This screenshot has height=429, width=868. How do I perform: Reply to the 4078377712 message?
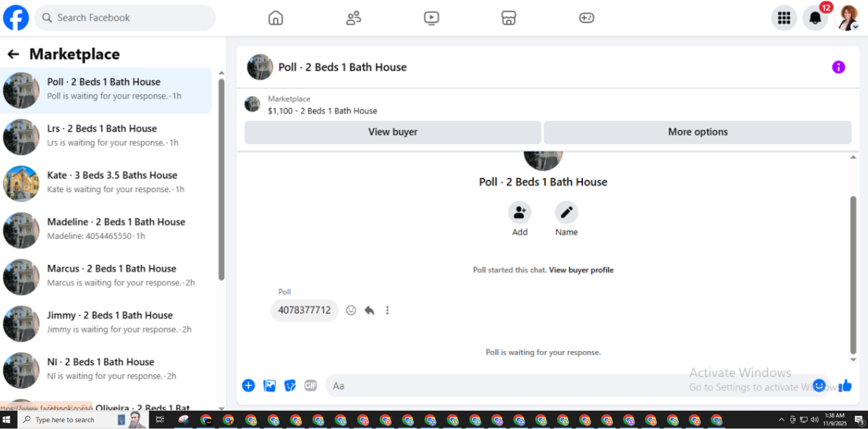point(369,310)
